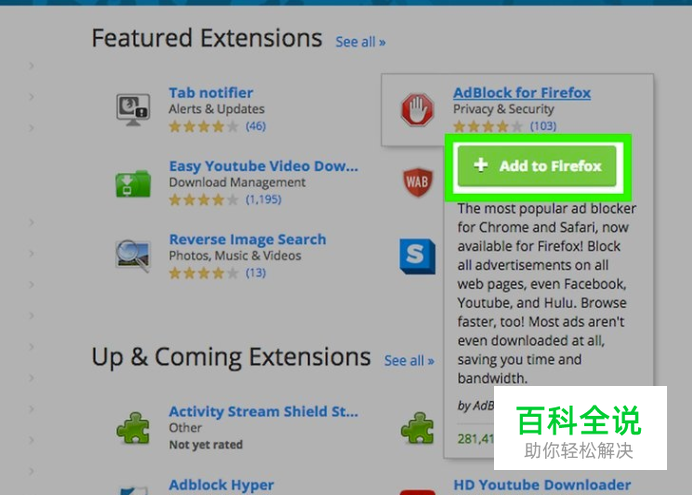Click the Reverse Image Search magnifier icon
Image resolution: width=692 pixels, height=495 pixels.
[x=133, y=256]
